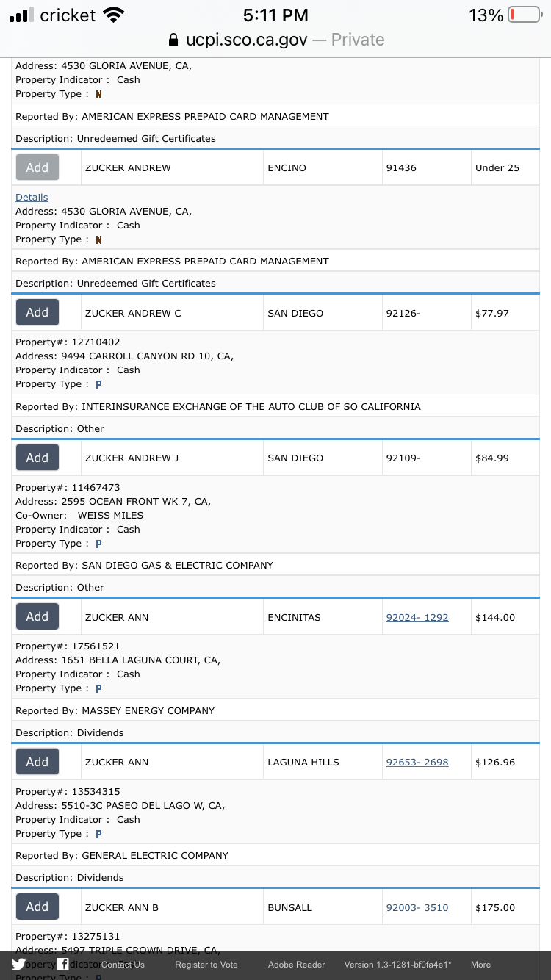Image resolution: width=551 pixels, height=980 pixels.
Task: Add ZUCKER ANN Encinitas property
Action: point(37,616)
